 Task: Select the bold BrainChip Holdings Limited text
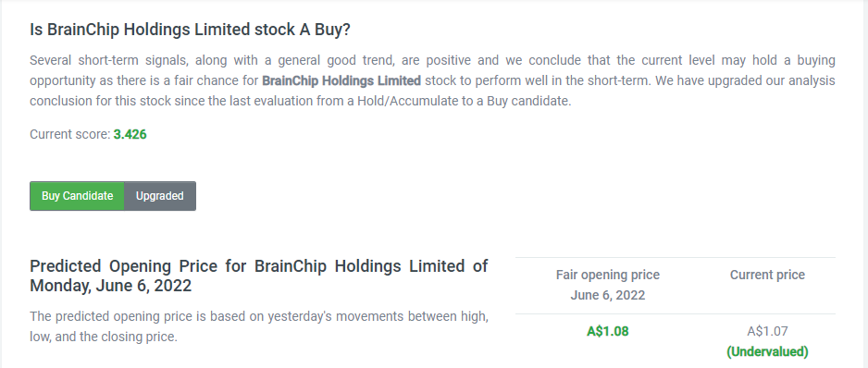[x=341, y=80]
